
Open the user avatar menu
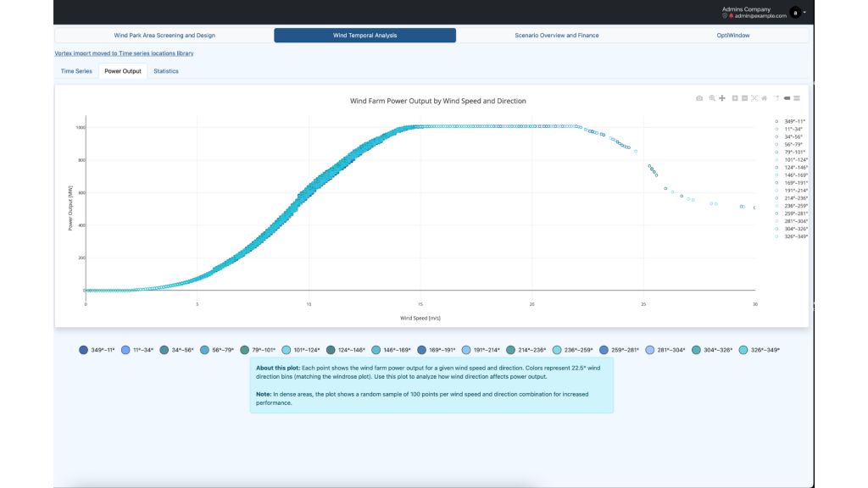(x=794, y=13)
